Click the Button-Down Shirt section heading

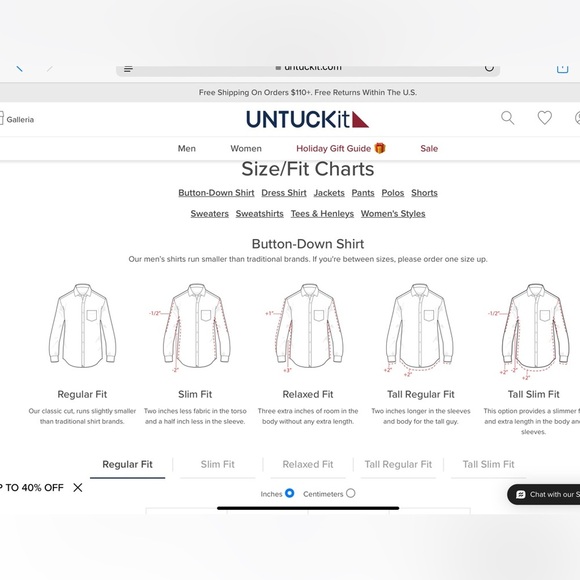click(x=308, y=244)
